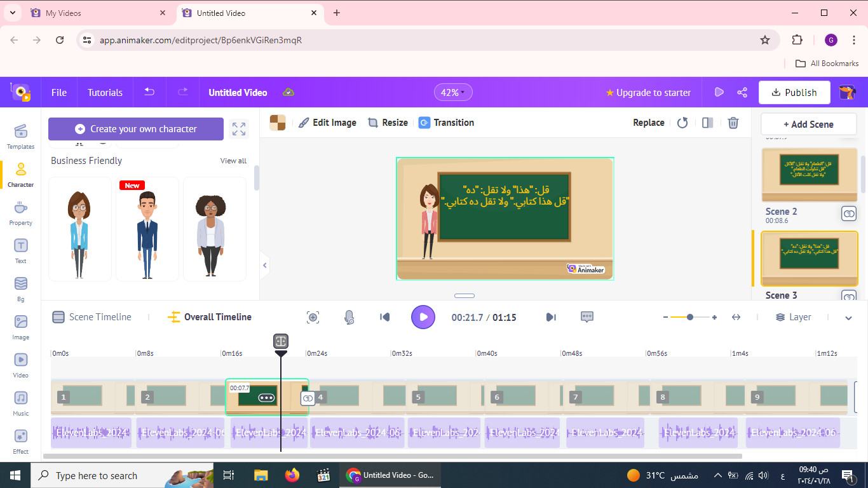Viewport: 868px width, 488px height.
Task: Collapse the left library panel arrow
Action: coord(265,265)
